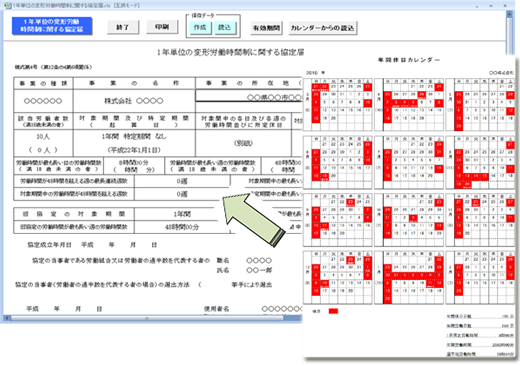The width and height of the screenshot is (520, 366).
Task: Click the large green arrow graphic
Action: pos(253,219)
